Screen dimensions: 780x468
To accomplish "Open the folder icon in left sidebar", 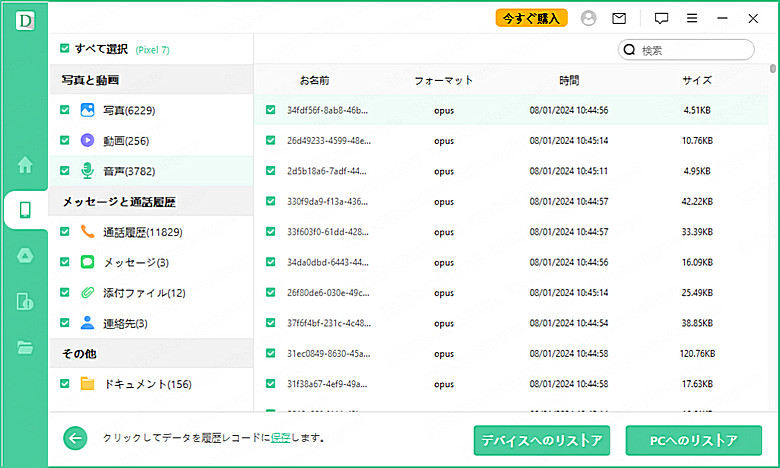I will [25, 347].
